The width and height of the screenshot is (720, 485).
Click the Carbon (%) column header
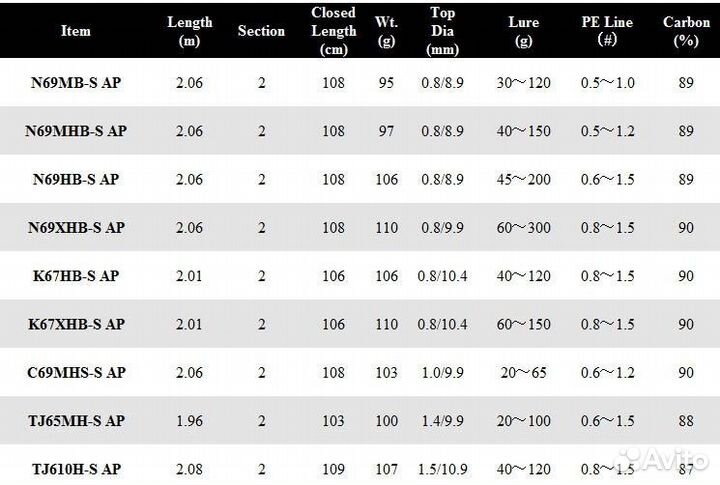(686, 31)
